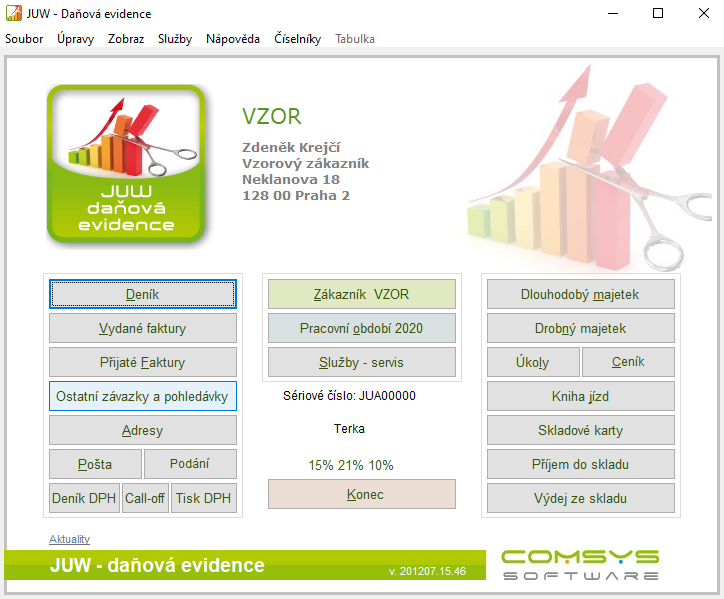Viewport: 724px width, 599px height.
Task: Open Kniha jízd
Action: [x=580, y=396]
